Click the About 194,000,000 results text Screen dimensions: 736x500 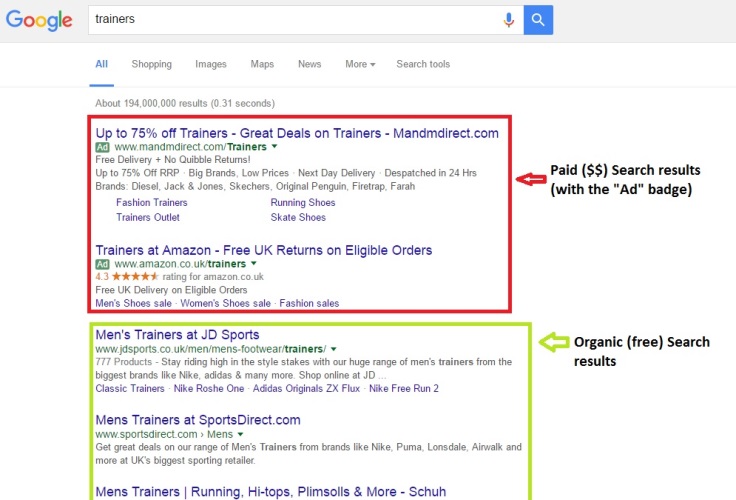pyautogui.click(x=185, y=103)
